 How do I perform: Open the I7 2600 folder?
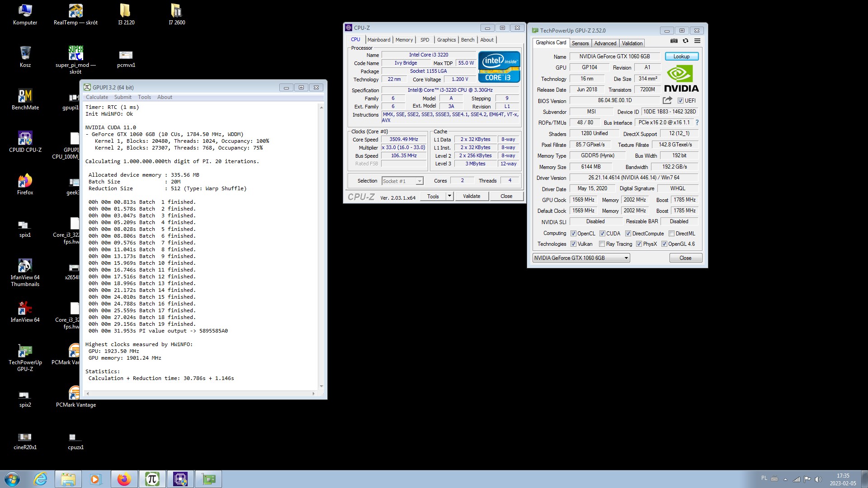[177, 14]
